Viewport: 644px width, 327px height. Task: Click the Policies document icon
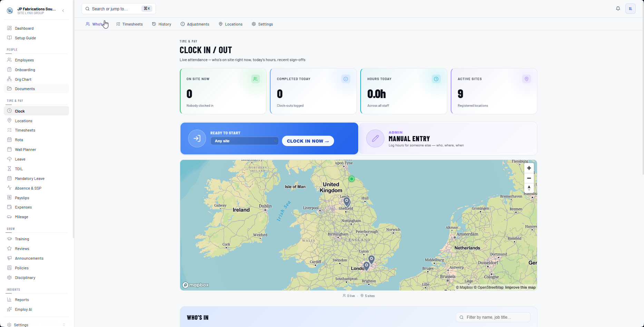(9, 268)
